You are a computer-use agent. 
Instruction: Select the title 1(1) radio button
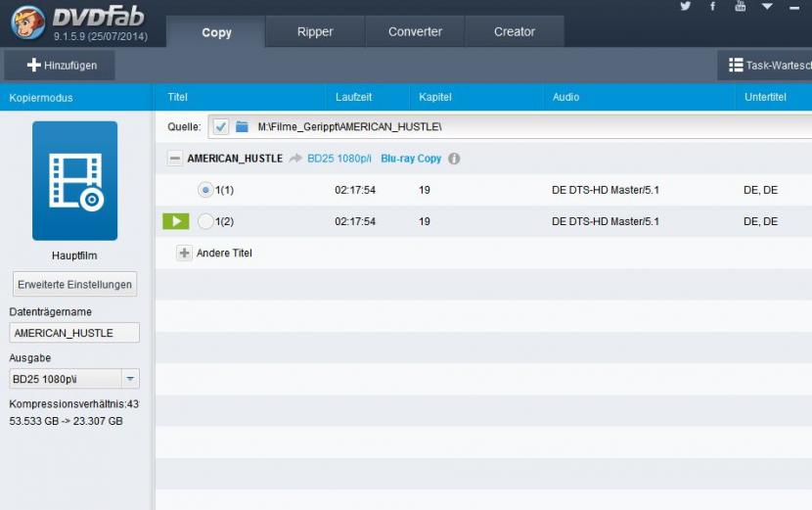click(x=204, y=190)
